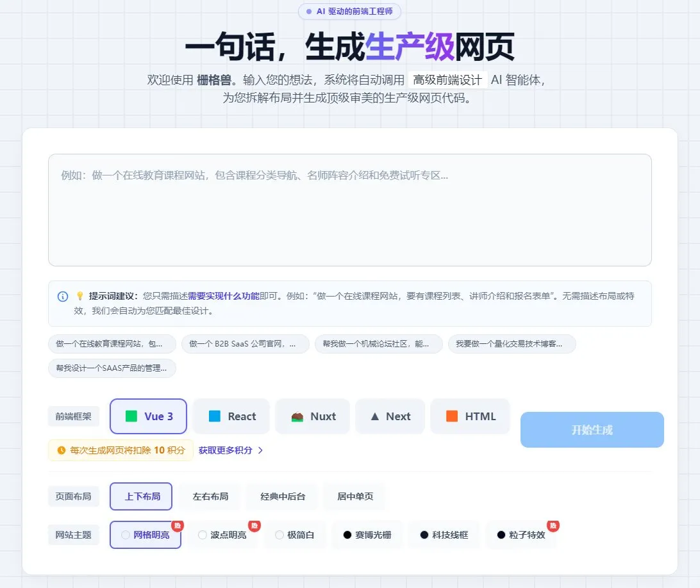
Task: Pick the 极简白 website theme
Action: (x=295, y=534)
